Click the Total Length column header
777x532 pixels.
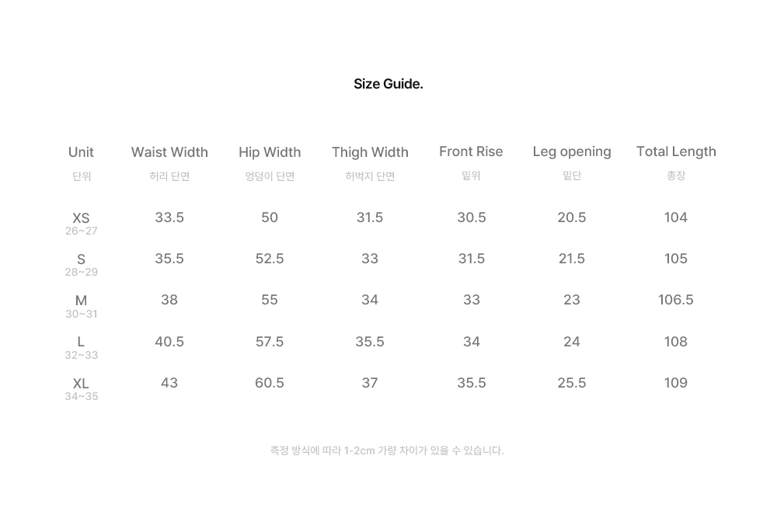(x=676, y=151)
